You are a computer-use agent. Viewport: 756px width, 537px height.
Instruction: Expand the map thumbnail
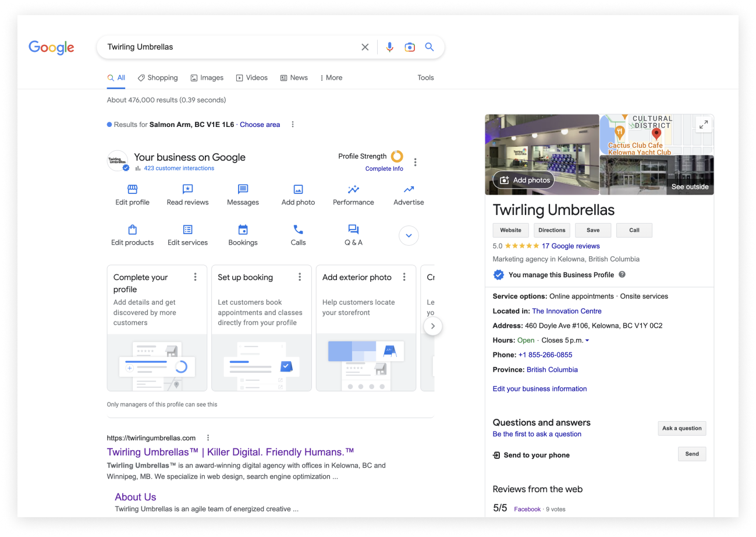click(704, 124)
